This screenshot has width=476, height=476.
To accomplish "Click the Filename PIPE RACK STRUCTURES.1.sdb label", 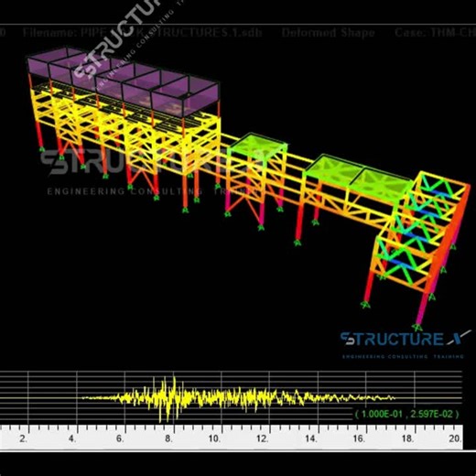I will [143, 32].
